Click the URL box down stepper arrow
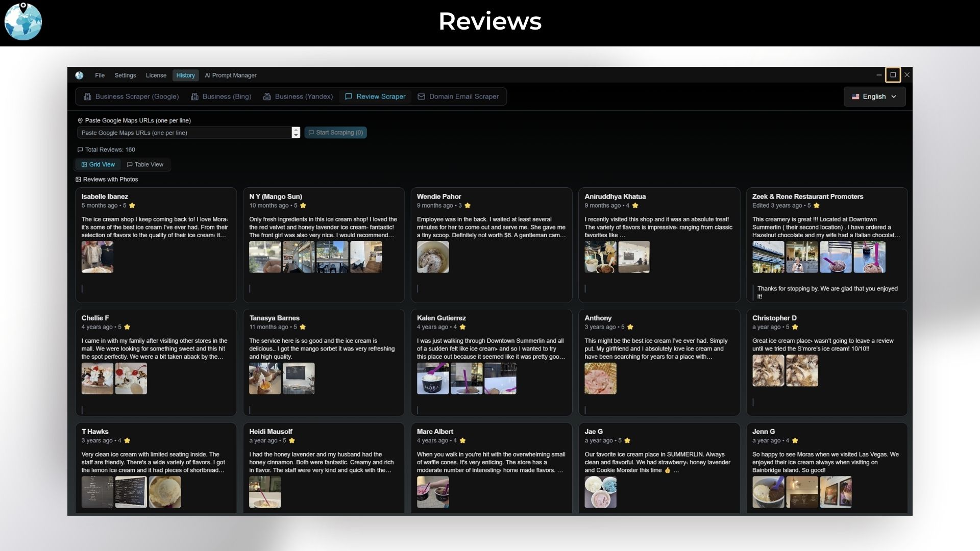The image size is (980, 551). tap(296, 136)
